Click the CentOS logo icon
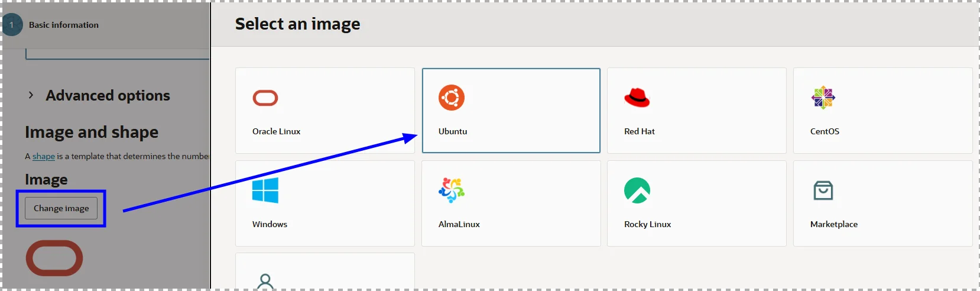 pos(823,98)
